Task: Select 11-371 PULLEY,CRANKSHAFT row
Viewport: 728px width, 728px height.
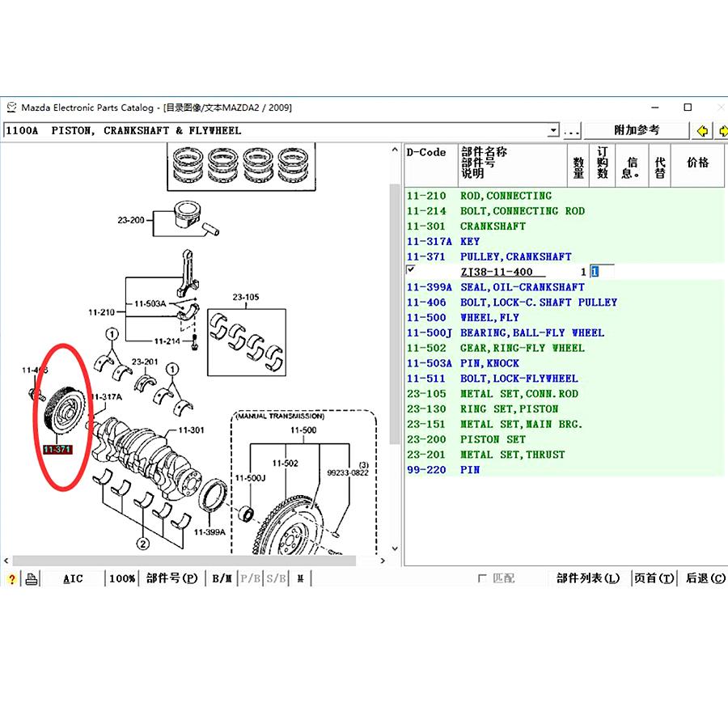Action: (x=565, y=256)
